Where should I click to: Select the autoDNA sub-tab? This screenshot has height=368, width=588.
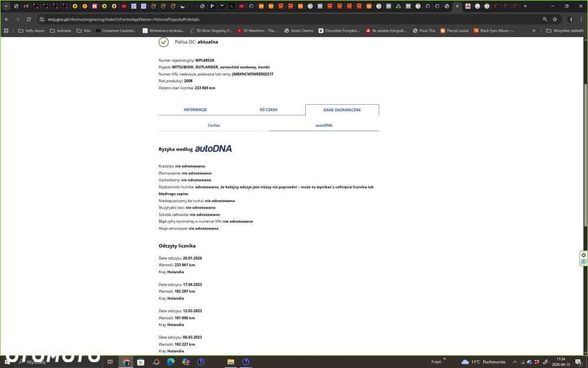[x=324, y=125]
